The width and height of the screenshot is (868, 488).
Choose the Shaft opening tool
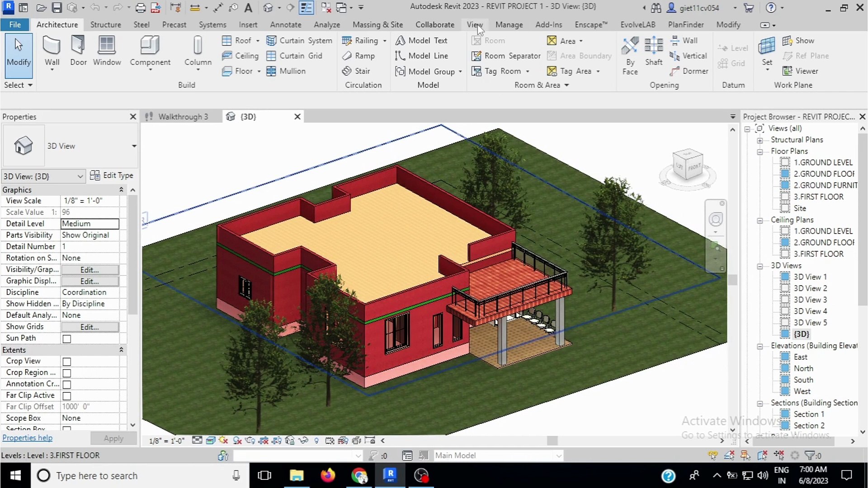(653, 52)
